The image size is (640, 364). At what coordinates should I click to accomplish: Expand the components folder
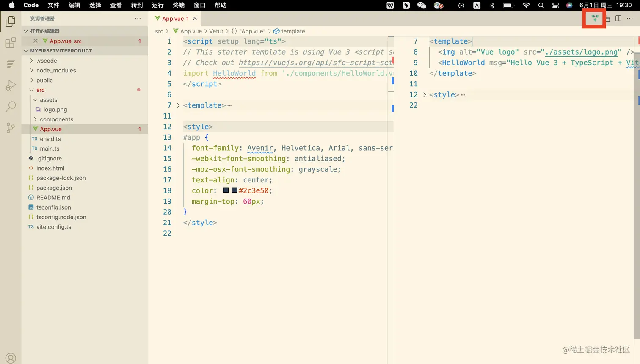[35, 119]
